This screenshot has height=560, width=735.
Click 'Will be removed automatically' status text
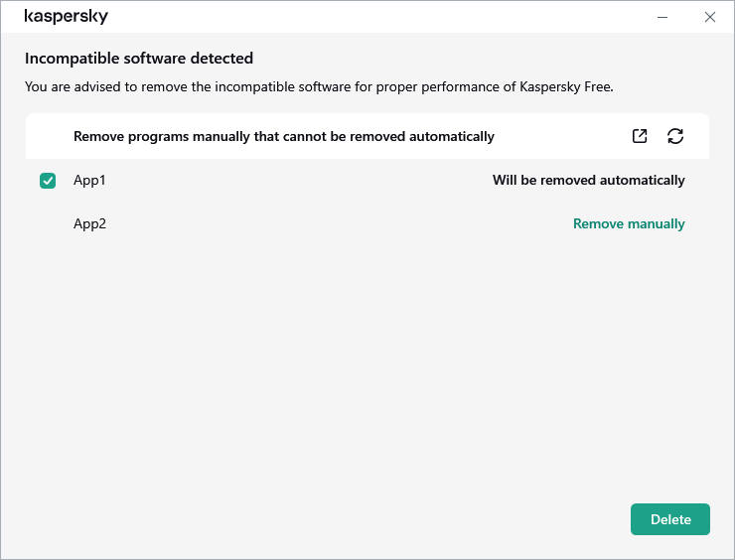[x=588, y=181]
